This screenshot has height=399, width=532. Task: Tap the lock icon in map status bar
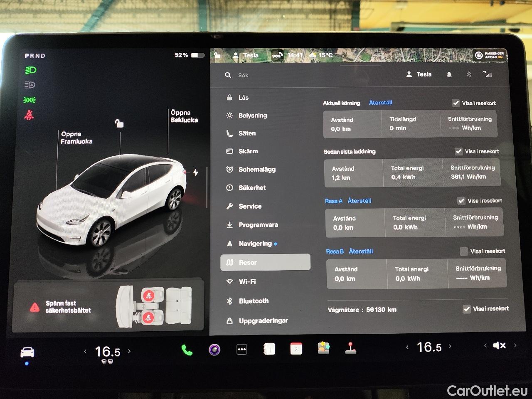point(217,55)
